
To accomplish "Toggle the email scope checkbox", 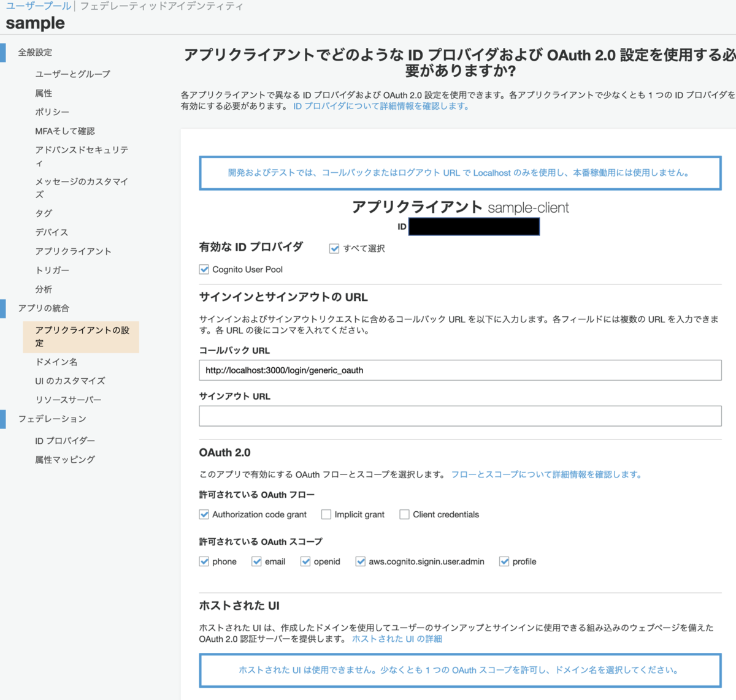I will pyautogui.click(x=256, y=561).
